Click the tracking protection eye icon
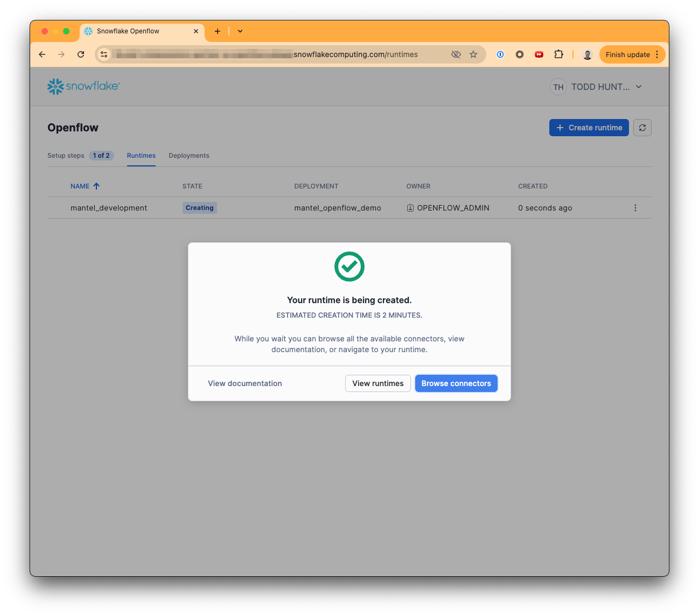The image size is (699, 616). coord(456,54)
